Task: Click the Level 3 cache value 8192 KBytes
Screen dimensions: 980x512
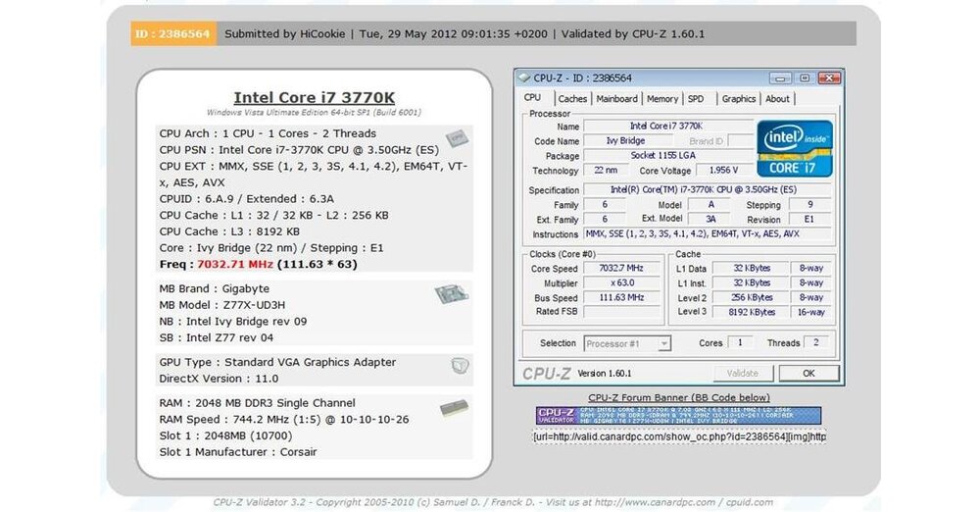Action: pyautogui.click(x=751, y=312)
